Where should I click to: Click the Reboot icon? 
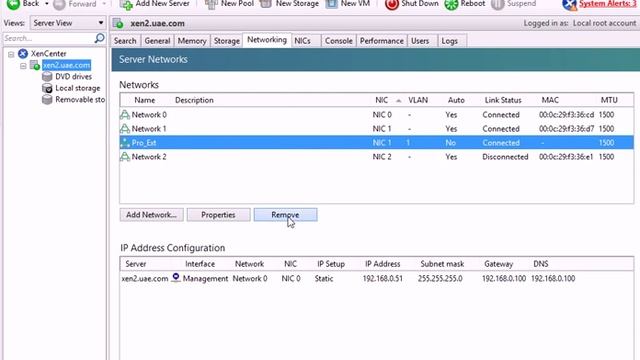(451, 4)
